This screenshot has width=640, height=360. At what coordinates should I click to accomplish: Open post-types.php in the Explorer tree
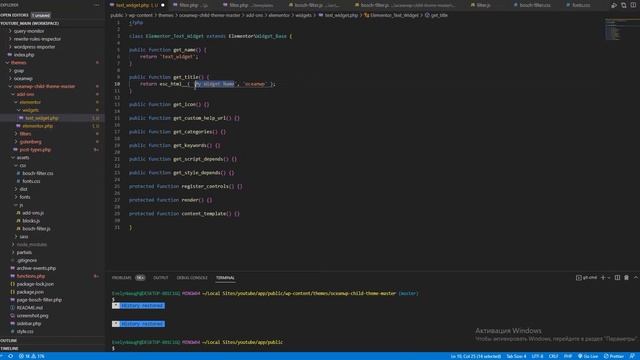(x=35, y=150)
